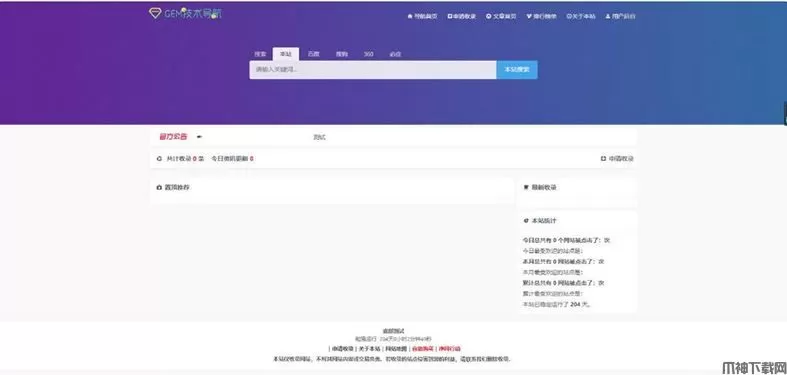Image resolution: width=787 pixels, height=375 pixels.
Task: Switch to the 搜狗 search tab
Action: point(341,54)
